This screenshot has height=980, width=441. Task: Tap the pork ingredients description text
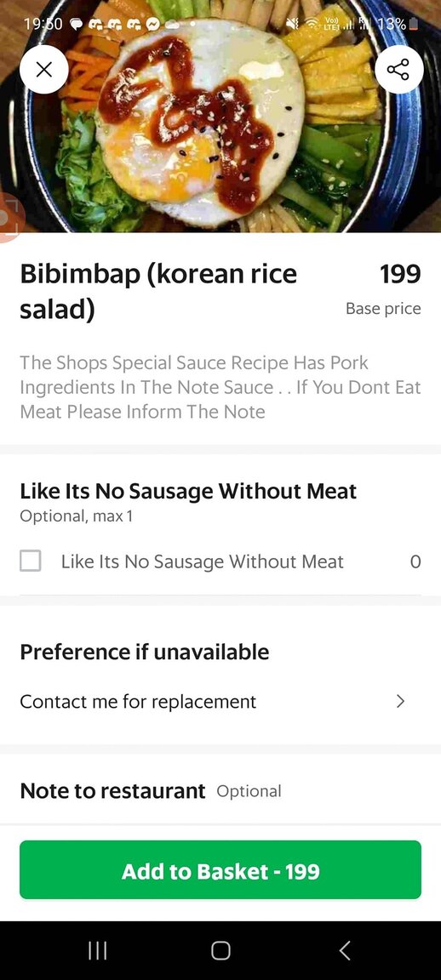[x=220, y=387]
